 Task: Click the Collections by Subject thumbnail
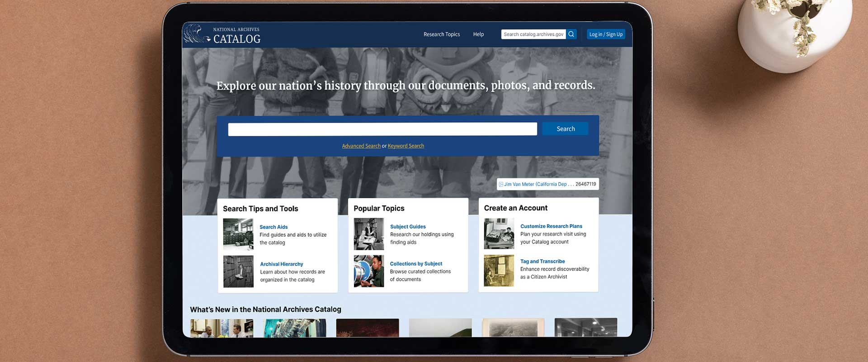[368, 271]
